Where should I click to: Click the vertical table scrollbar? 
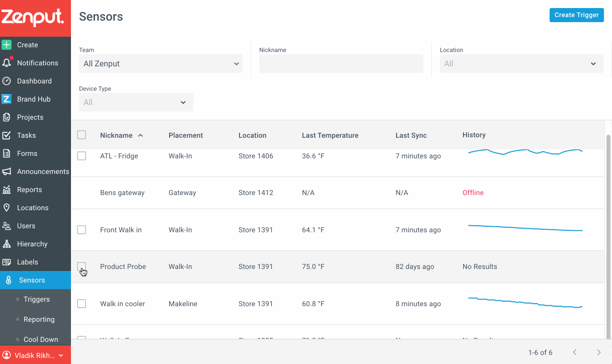click(x=608, y=236)
